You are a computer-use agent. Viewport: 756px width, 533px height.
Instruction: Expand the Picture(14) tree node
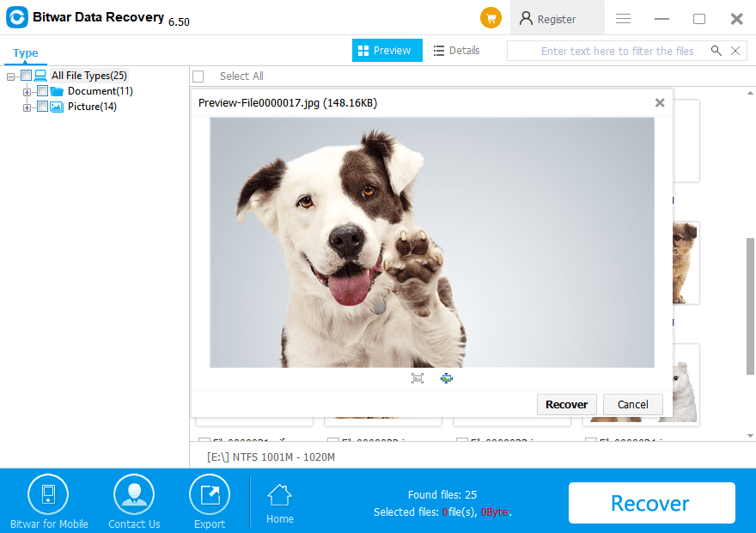coord(27,107)
